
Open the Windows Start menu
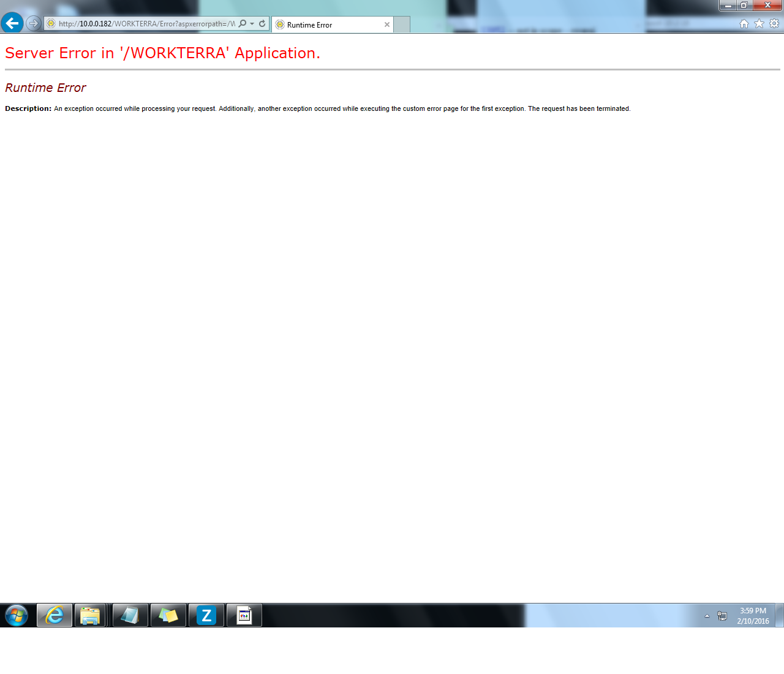tap(17, 615)
